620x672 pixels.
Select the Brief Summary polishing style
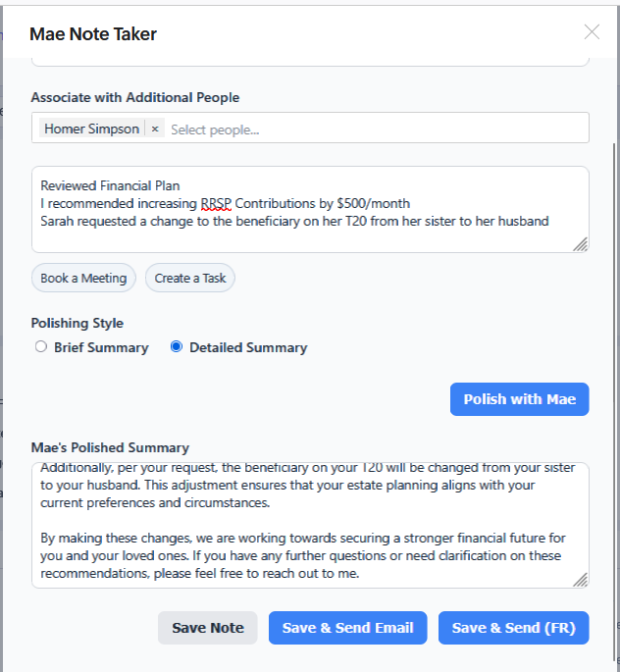[41, 347]
